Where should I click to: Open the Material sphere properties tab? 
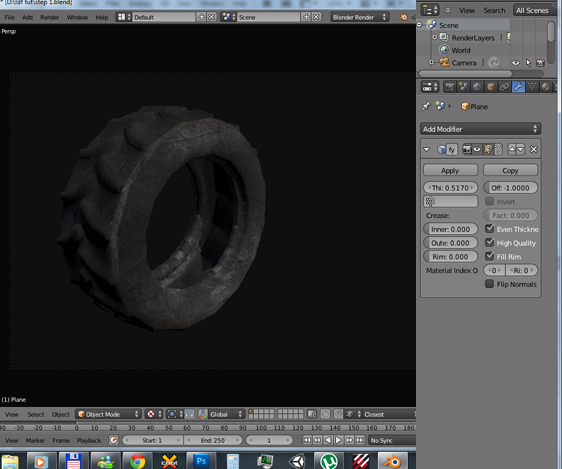click(546, 87)
